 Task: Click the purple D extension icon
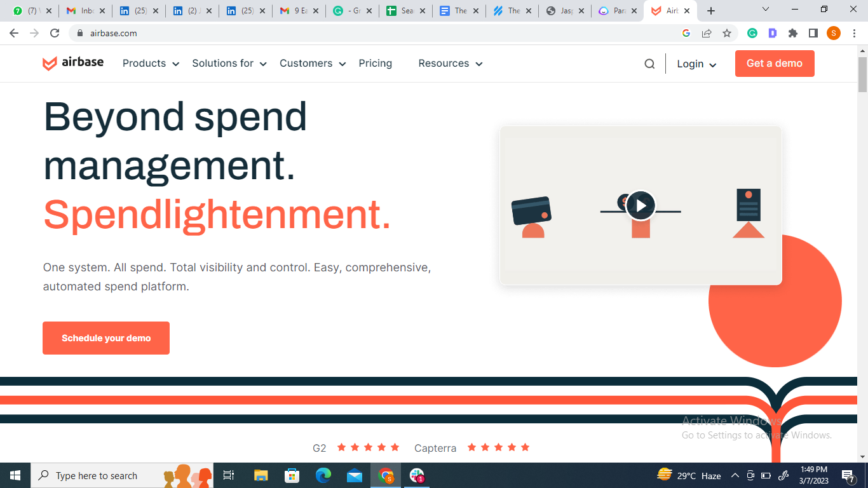tap(773, 33)
